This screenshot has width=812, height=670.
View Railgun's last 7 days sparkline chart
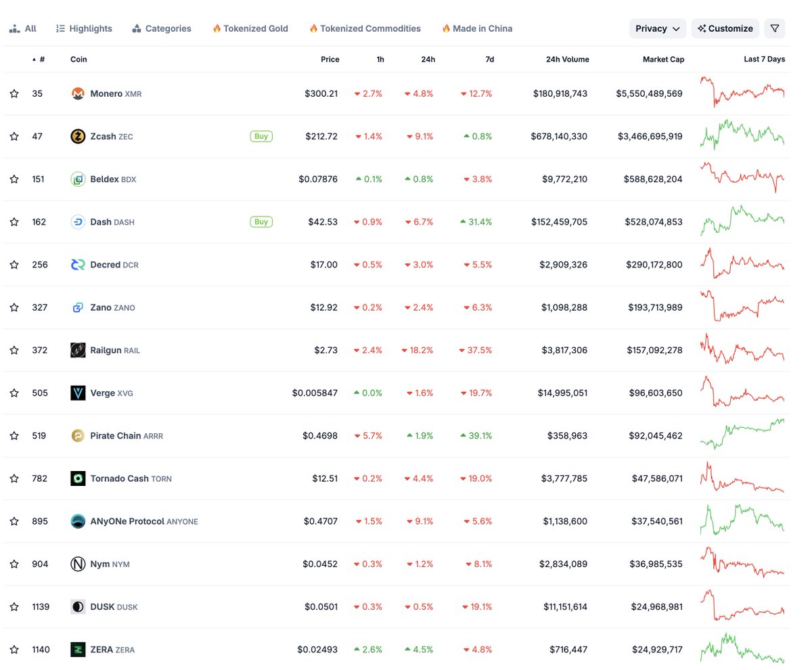click(742, 349)
